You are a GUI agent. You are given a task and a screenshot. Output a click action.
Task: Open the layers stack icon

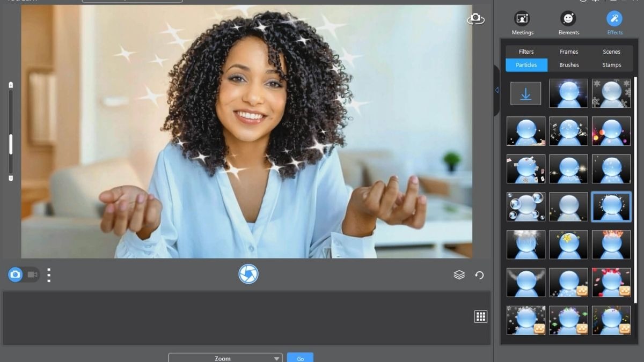click(459, 275)
